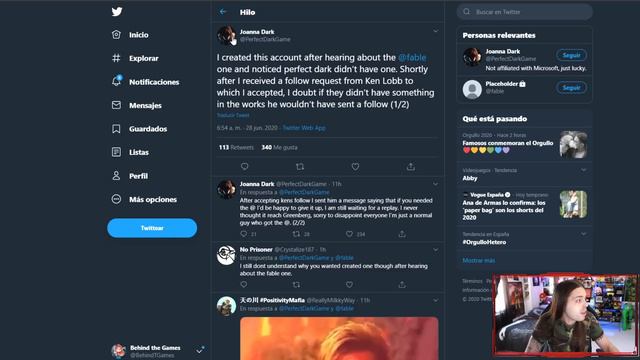Click the Buscar en Twitter search field
This screenshot has height=360, width=640.
click(x=524, y=12)
